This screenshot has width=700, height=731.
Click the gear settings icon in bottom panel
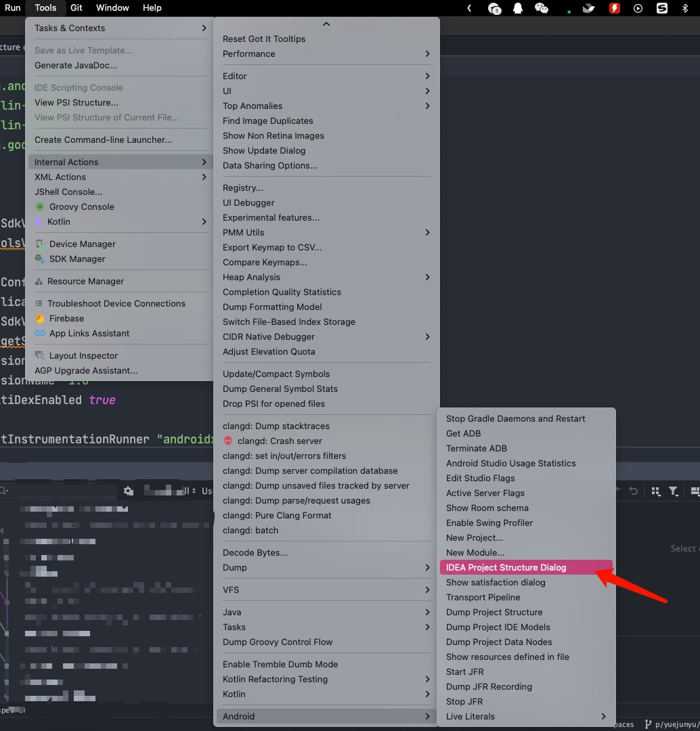[x=128, y=491]
